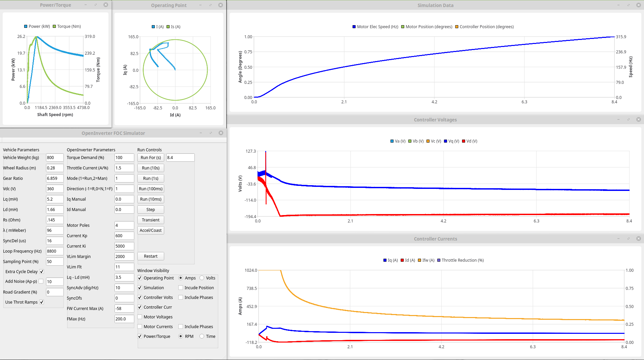Click the Motor Elec Speed legend marker
Viewport: 644px width, 360px height.
(354, 27)
